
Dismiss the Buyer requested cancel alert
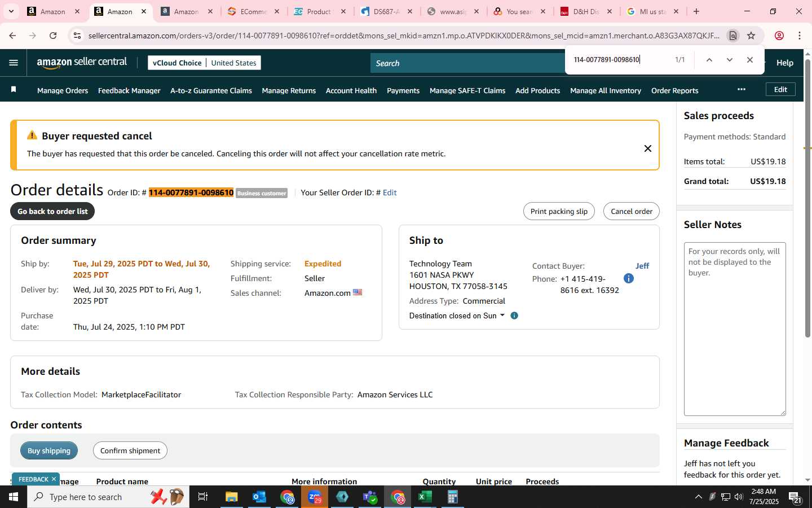tap(648, 148)
